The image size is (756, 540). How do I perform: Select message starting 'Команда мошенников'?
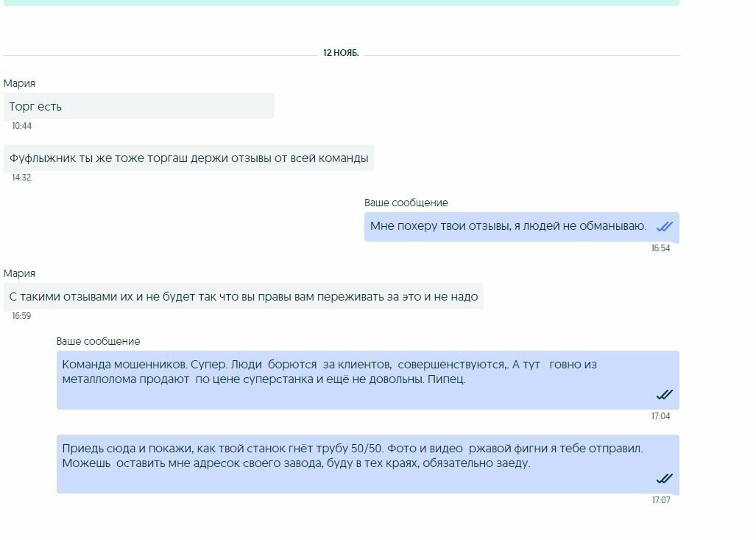[368, 380]
